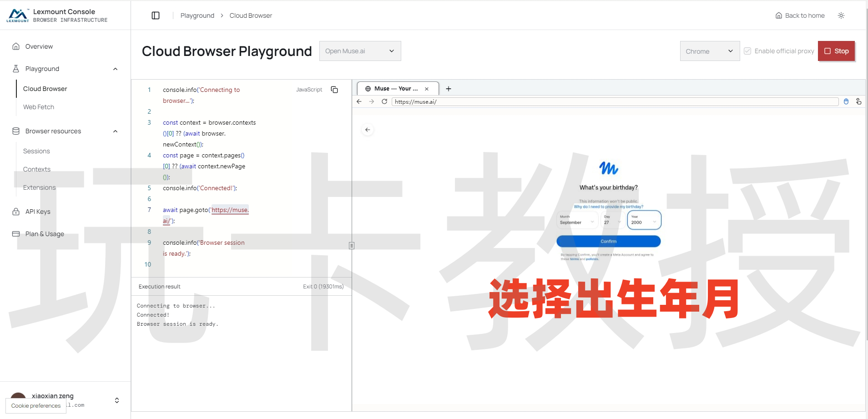Open the Open Muse.ai template dropdown
Viewport: 868px width, 419px height.
pos(360,51)
